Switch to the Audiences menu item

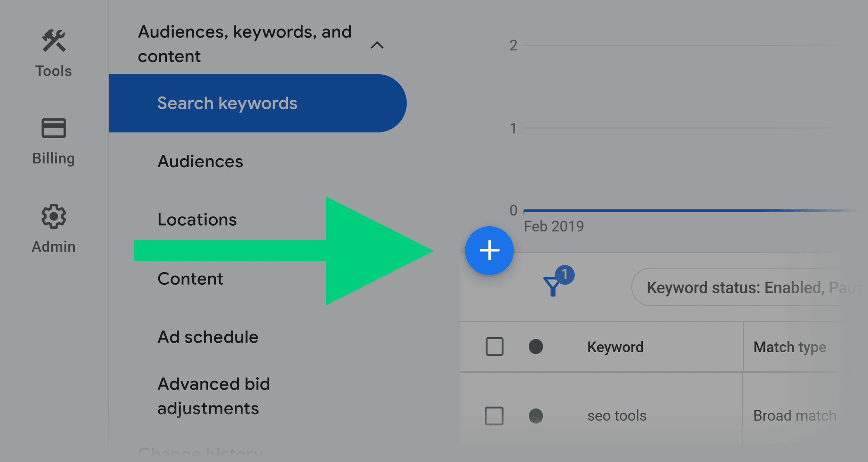pyautogui.click(x=200, y=161)
